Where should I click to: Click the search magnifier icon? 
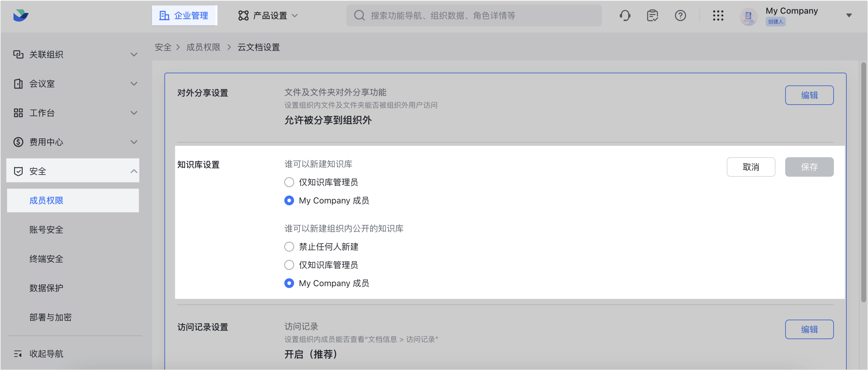point(359,16)
